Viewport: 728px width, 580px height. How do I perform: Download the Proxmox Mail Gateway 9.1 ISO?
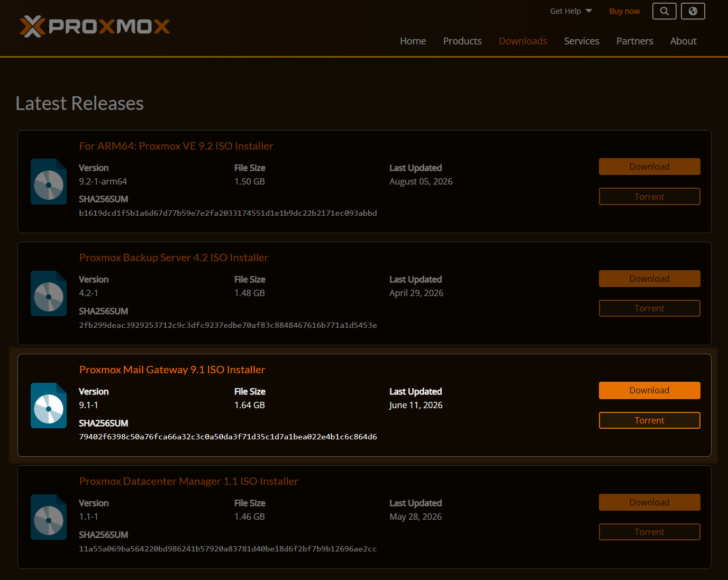click(x=650, y=390)
